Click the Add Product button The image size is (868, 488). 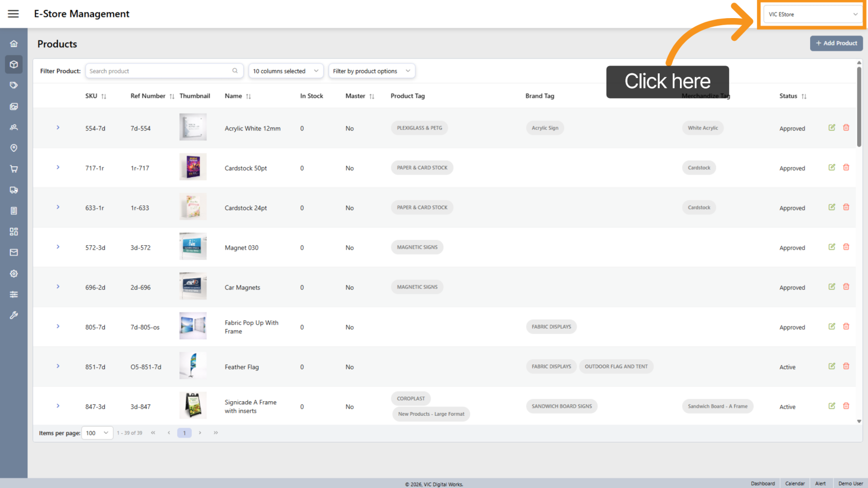click(836, 43)
